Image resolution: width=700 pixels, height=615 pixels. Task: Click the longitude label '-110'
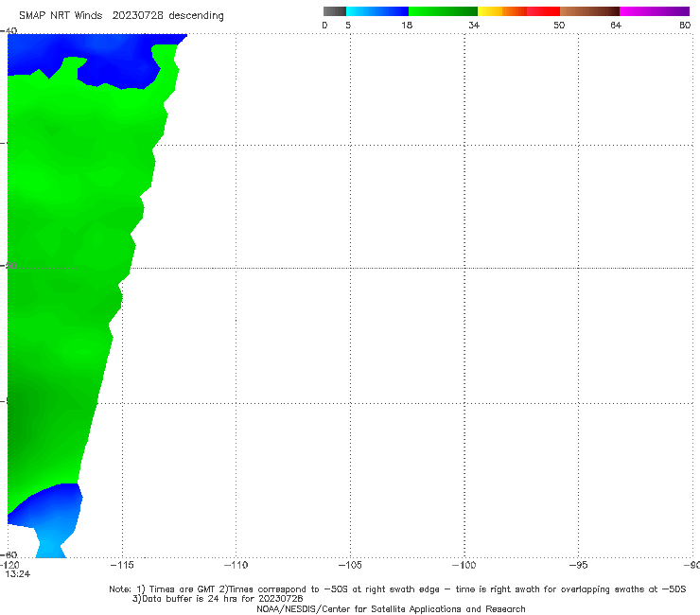tap(236, 565)
